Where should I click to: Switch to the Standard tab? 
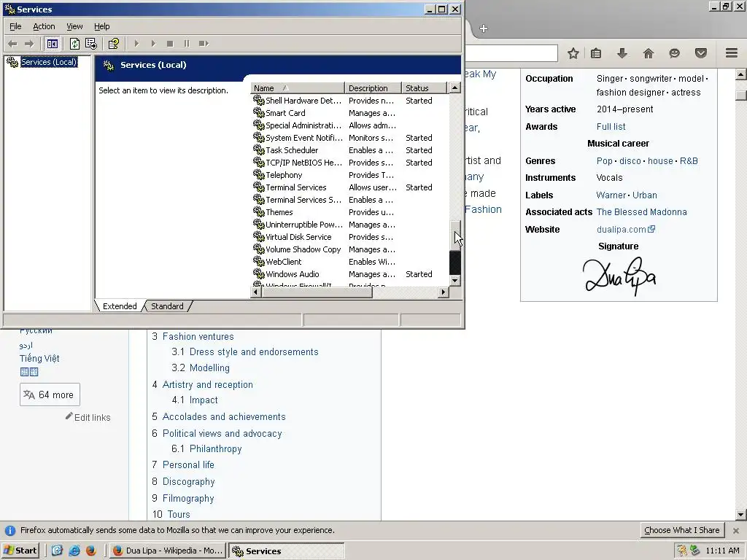point(167,306)
